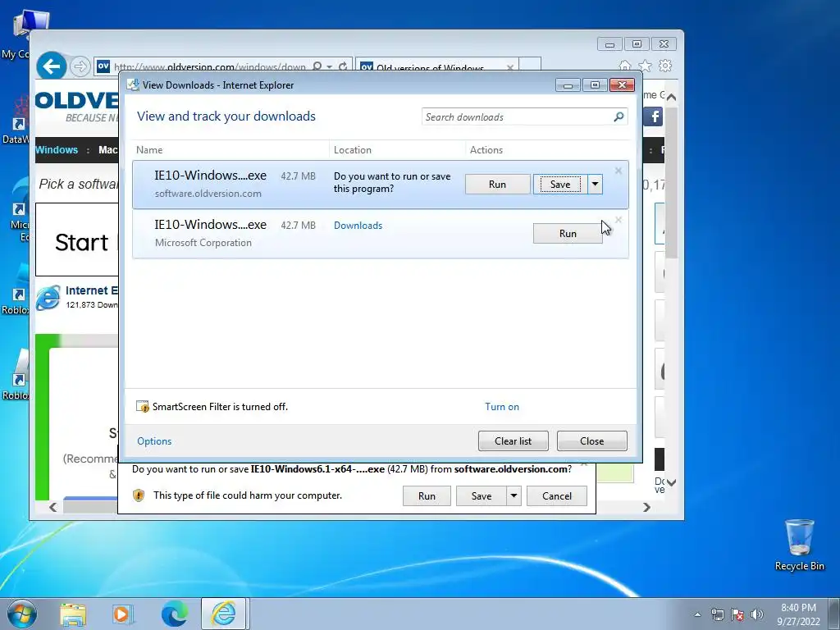Viewport: 840px width, 630px height.
Task: Click the warning shield icon in notification bar
Action: click(138, 495)
